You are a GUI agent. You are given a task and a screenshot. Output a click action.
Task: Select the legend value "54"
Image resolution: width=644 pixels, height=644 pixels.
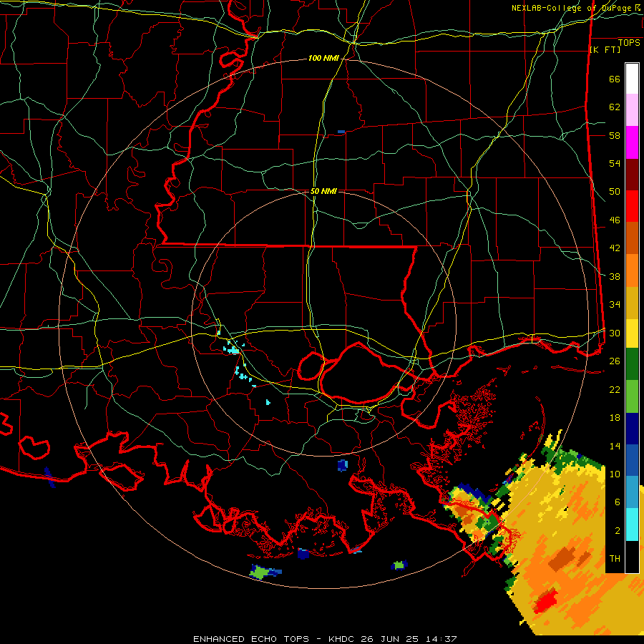(x=615, y=163)
